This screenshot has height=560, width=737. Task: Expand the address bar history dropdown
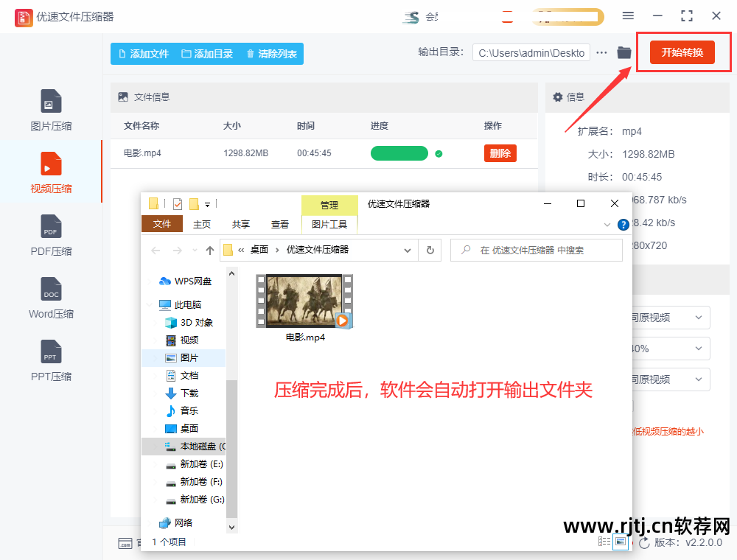[x=408, y=251]
